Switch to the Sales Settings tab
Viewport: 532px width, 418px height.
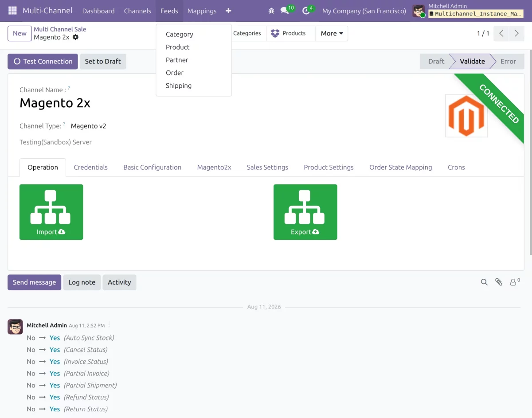(x=267, y=167)
